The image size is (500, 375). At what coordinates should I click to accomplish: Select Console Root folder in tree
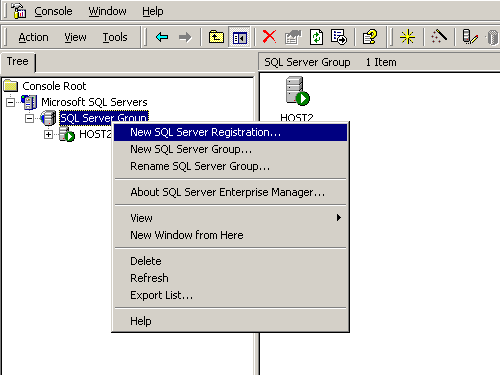[x=54, y=86]
